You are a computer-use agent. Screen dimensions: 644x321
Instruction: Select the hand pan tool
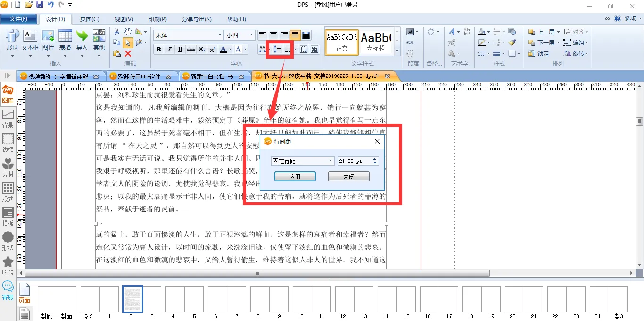point(128,32)
